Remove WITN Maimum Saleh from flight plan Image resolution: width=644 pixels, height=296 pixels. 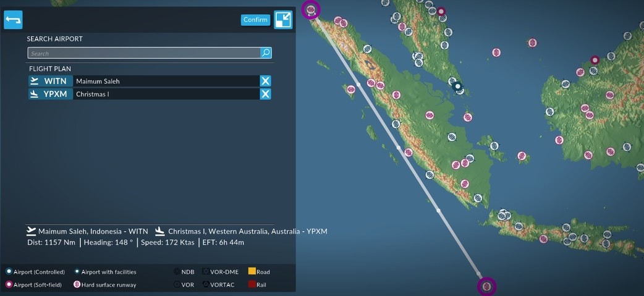coord(265,81)
